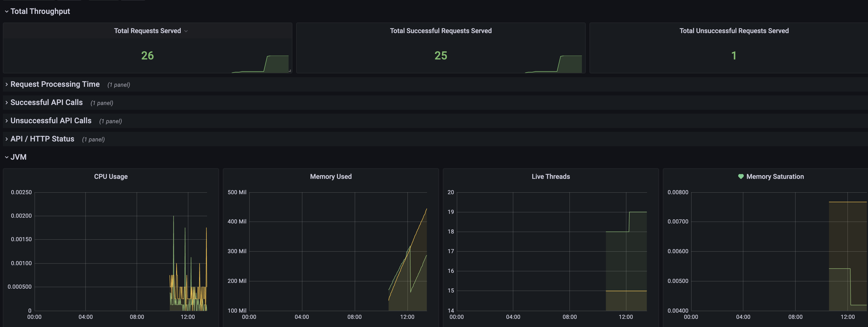Click the Total Throughput row title
This screenshot has height=327, width=868.
[40, 12]
